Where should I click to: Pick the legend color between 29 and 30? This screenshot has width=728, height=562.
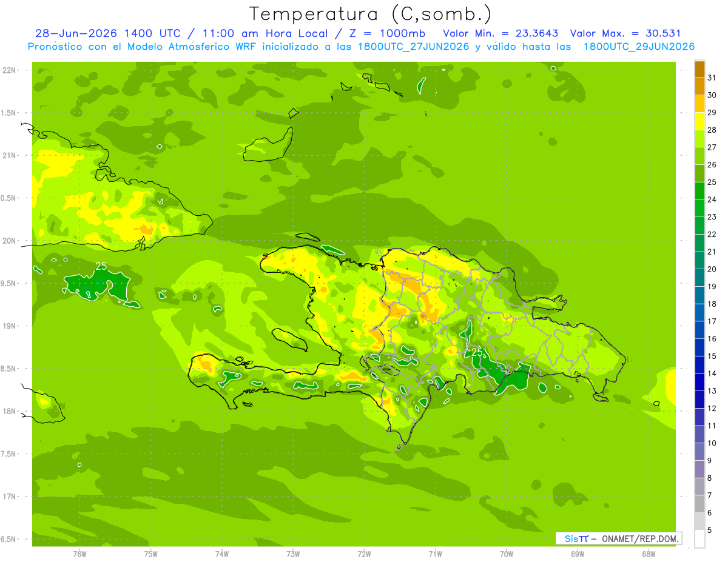(x=699, y=104)
